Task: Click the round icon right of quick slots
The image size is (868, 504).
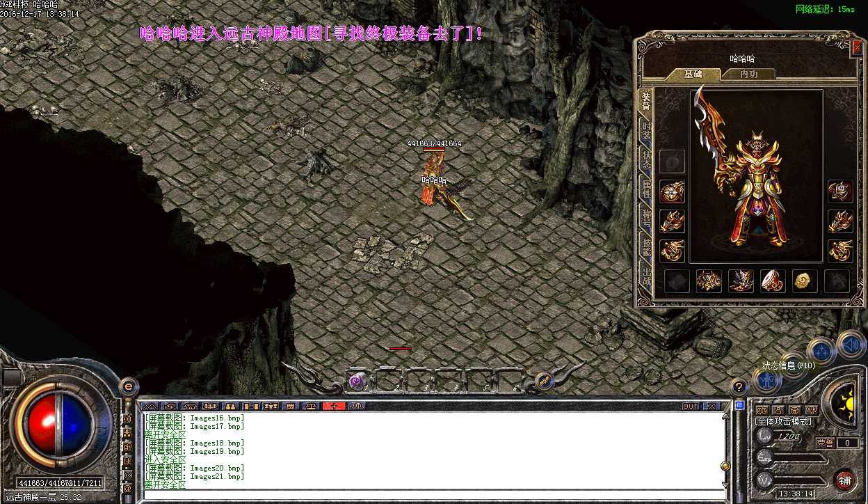Action: pos(544,381)
